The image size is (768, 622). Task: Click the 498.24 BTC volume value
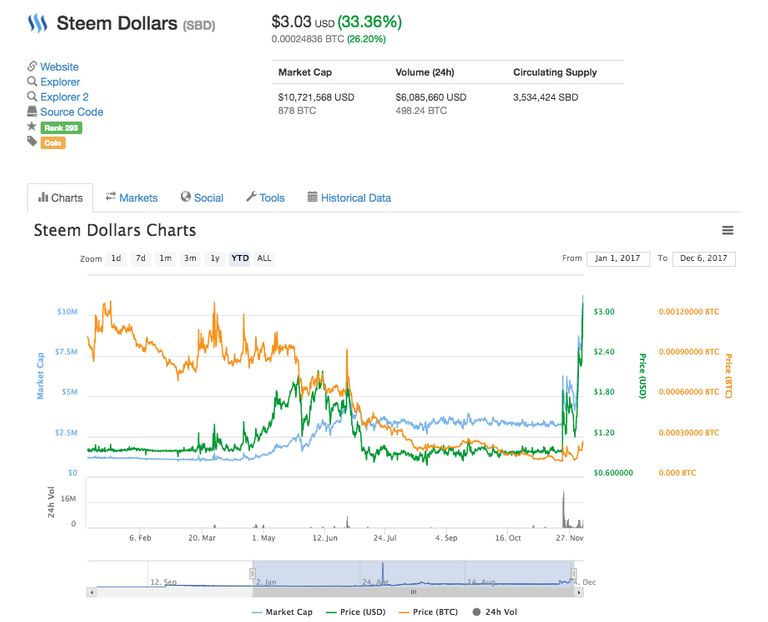click(421, 111)
